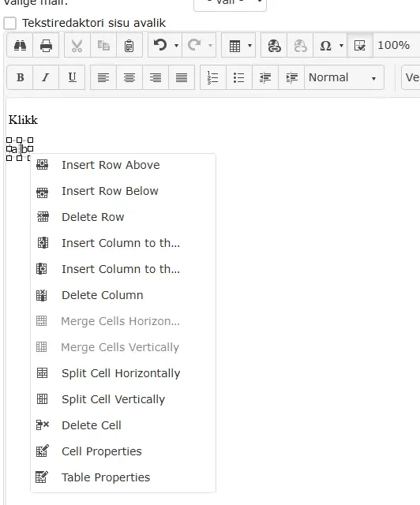Toggle the show blocks/borders icon
Screen dimensions: 420x505
(x=360, y=46)
